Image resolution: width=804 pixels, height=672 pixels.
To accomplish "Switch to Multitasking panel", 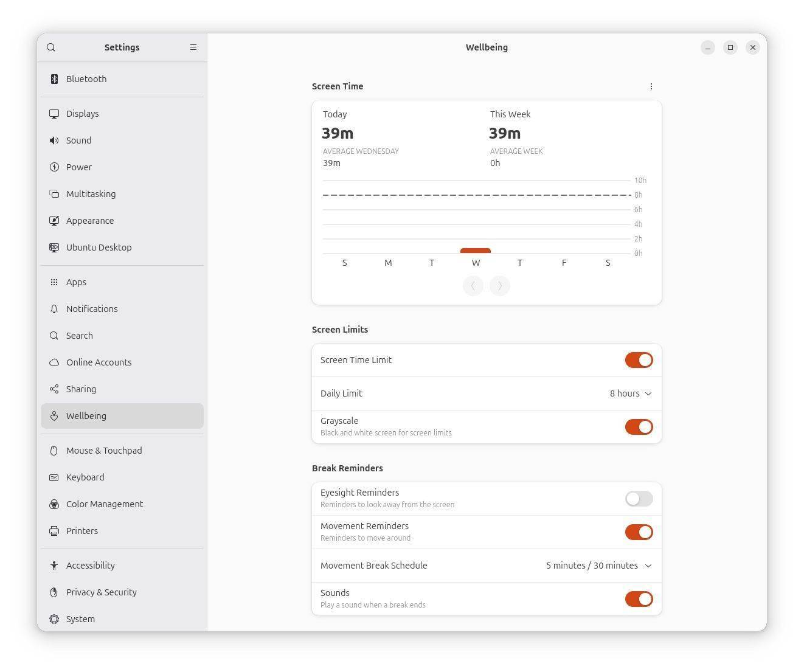I will click(122, 194).
